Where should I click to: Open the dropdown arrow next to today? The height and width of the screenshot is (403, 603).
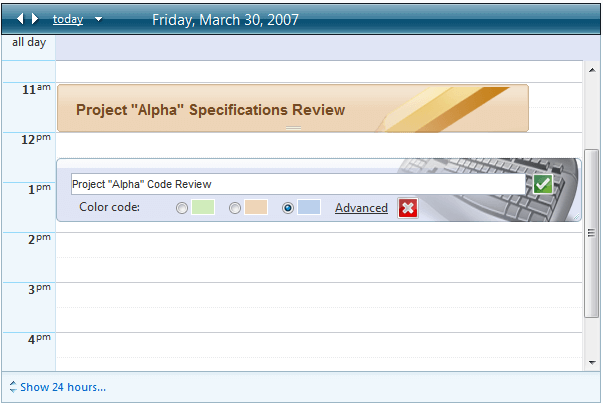(x=98, y=19)
